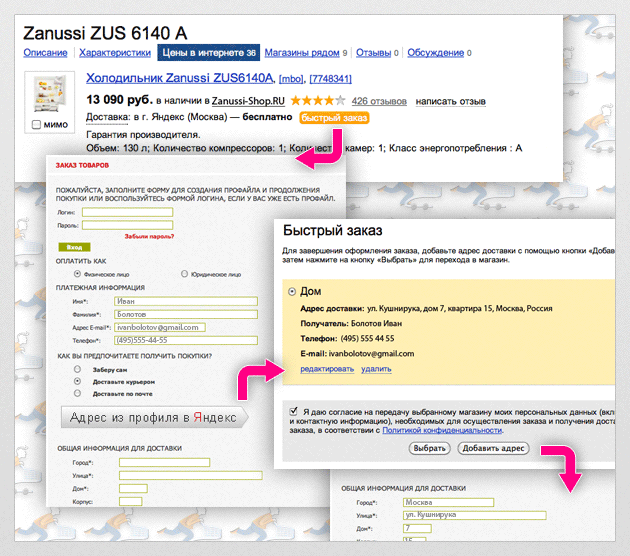Open the 'Характеристики' tab
Image resolution: width=630 pixels, height=556 pixels.
coord(114,53)
